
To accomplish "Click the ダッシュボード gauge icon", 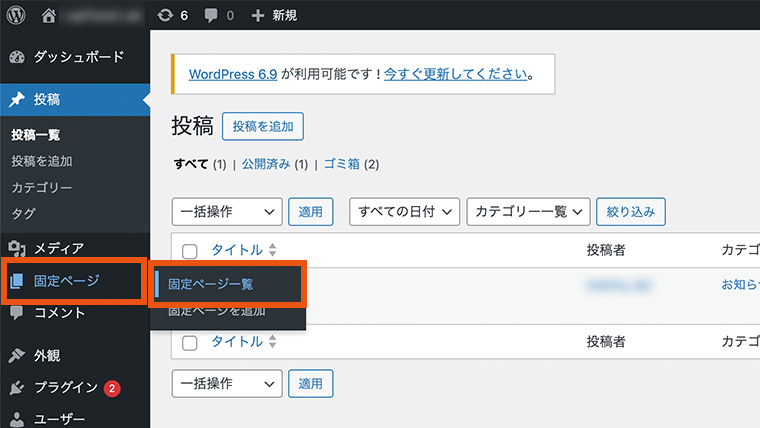I will [17, 57].
